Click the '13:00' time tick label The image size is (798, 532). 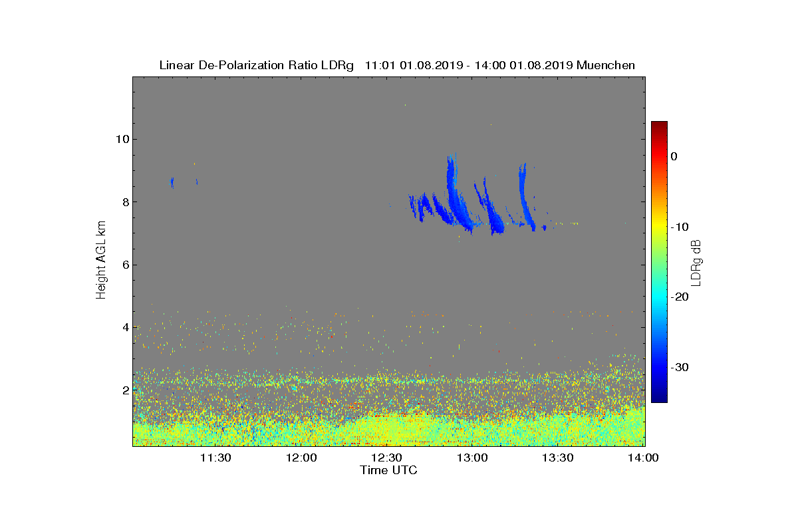(x=472, y=458)
